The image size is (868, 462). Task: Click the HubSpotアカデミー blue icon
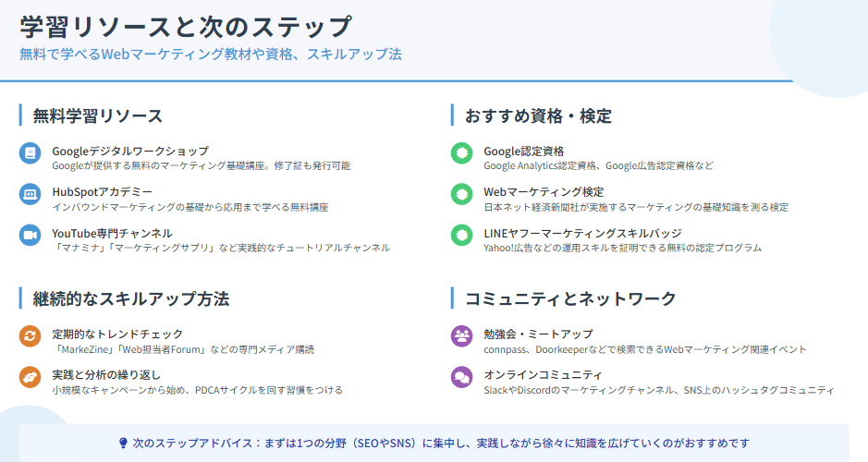tap(31, 194)
